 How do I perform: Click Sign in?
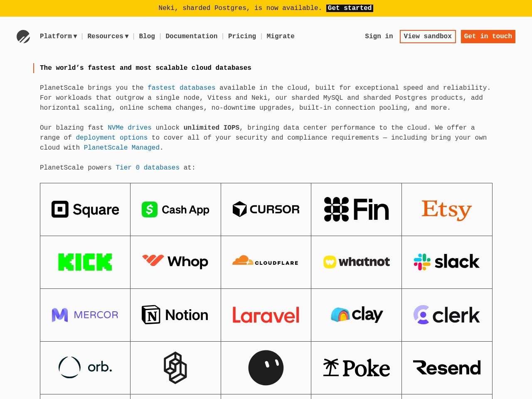[x=379, y=36]
